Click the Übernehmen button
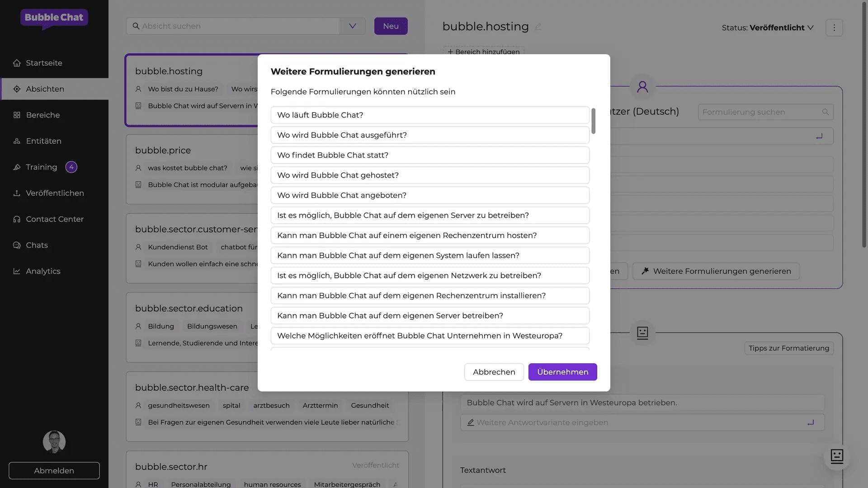 coord(562,372)
